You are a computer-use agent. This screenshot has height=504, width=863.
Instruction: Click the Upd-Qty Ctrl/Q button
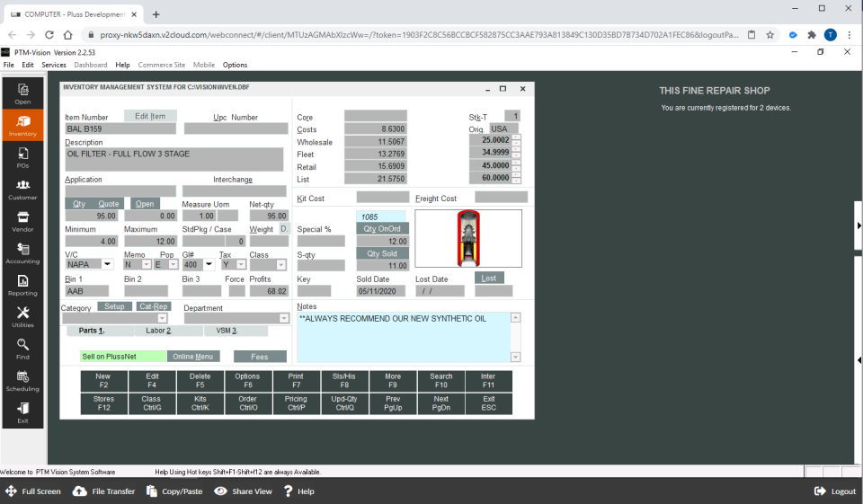(344, 403)
